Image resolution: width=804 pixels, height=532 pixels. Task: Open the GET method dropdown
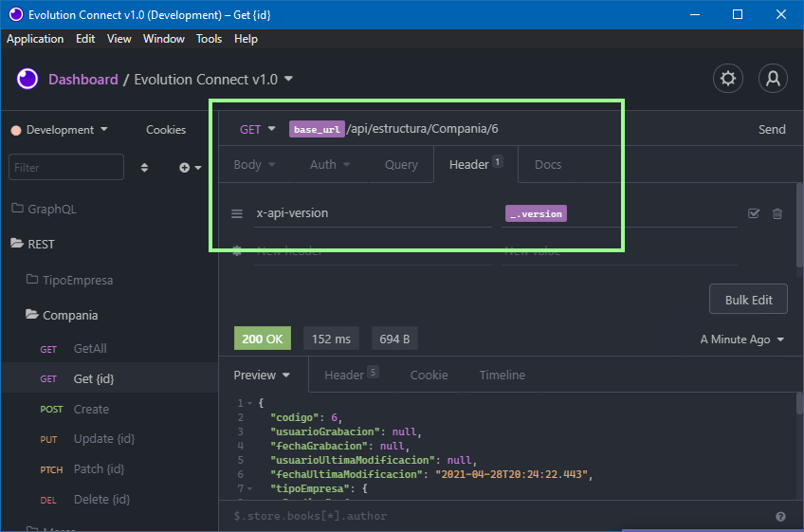point(257,129)
